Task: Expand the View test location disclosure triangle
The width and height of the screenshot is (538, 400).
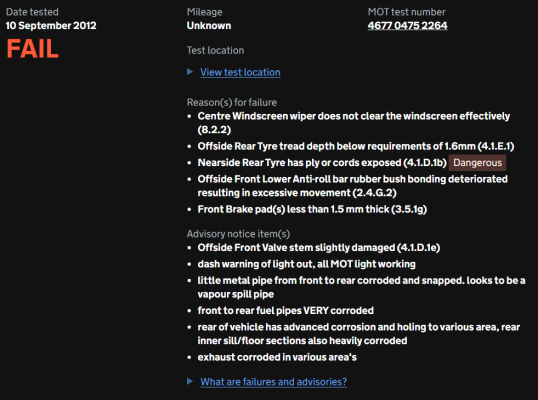Action: (190, 72)
